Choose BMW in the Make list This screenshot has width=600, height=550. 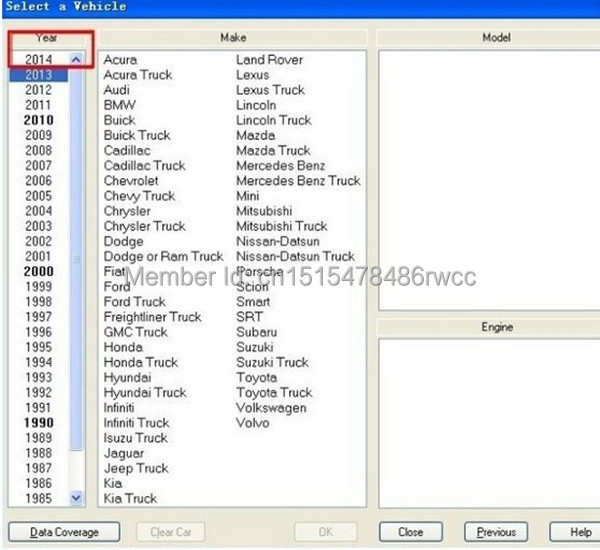[x=120, y=105]
